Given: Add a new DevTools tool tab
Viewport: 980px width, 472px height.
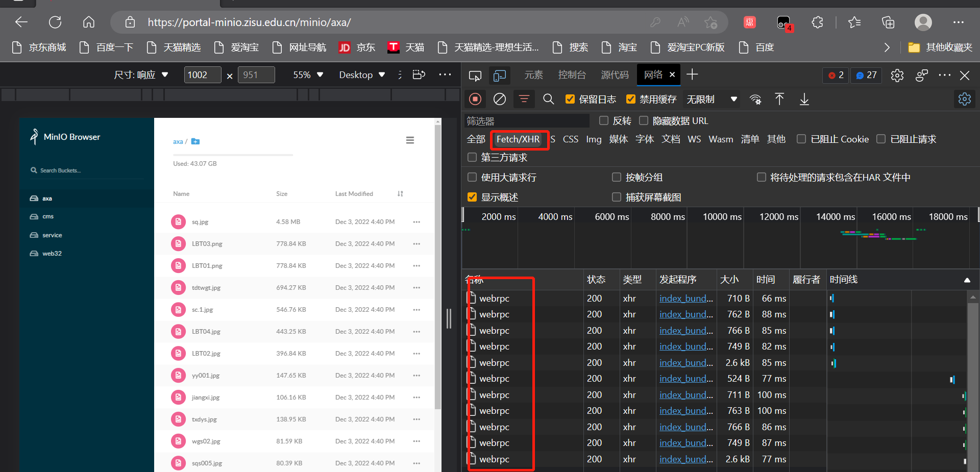Looking at the screenshot, I should tap(692, 74).
